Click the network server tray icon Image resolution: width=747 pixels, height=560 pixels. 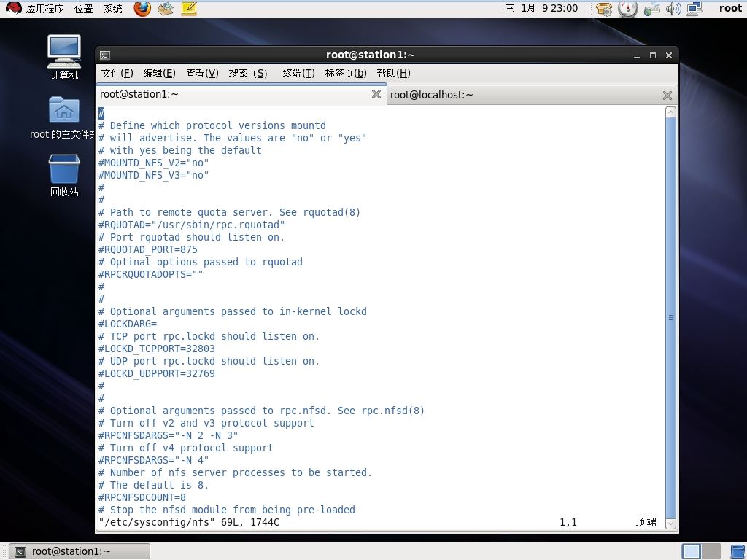(x=651, y=9)
